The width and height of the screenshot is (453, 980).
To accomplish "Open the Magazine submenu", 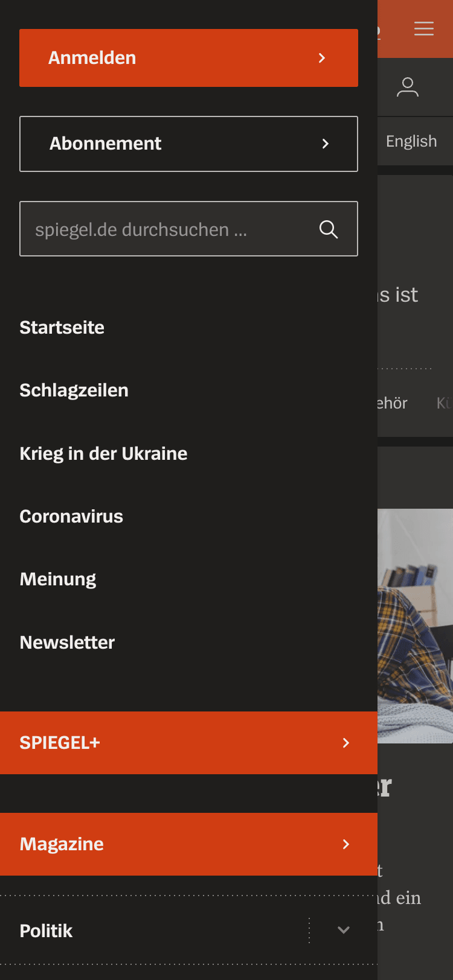I will tap(62, 844).
